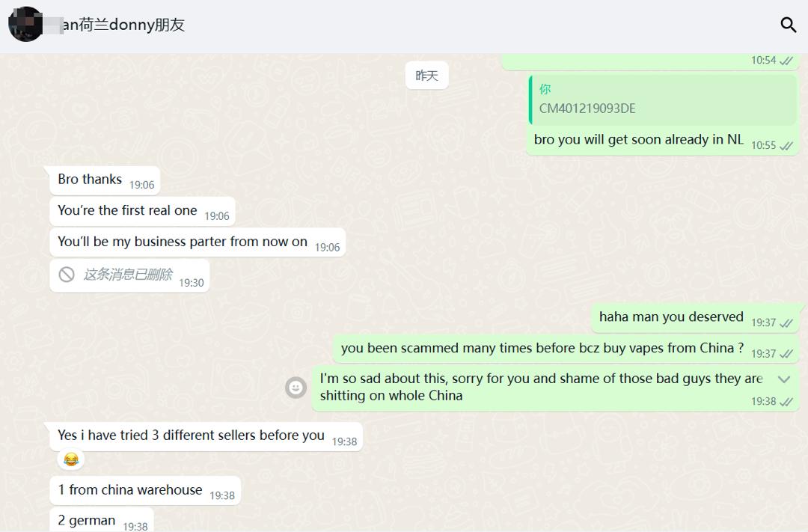Click read ticks on 19:38 sad message
Image resolution: width=808 pixels, height=532 pixels.
pyautogui.click(x=786, y=402)
